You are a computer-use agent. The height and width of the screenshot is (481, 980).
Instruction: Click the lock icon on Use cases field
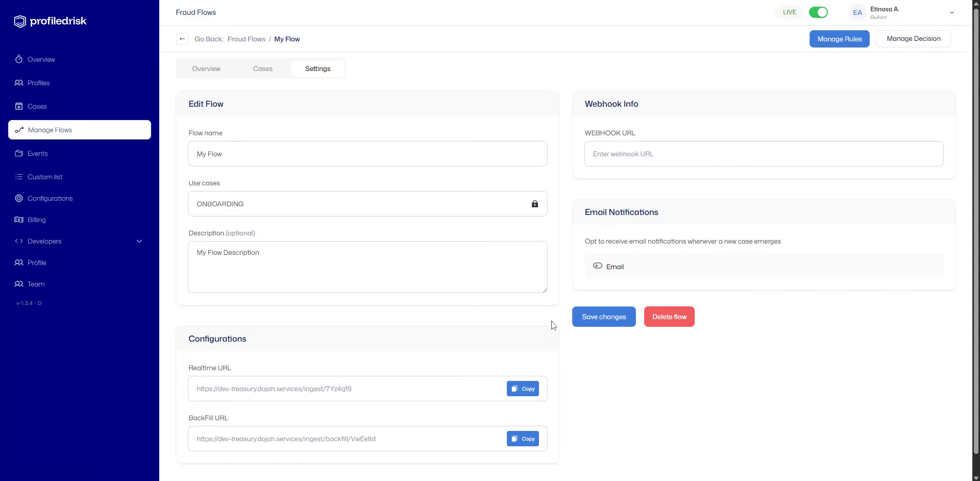point(534,204)
